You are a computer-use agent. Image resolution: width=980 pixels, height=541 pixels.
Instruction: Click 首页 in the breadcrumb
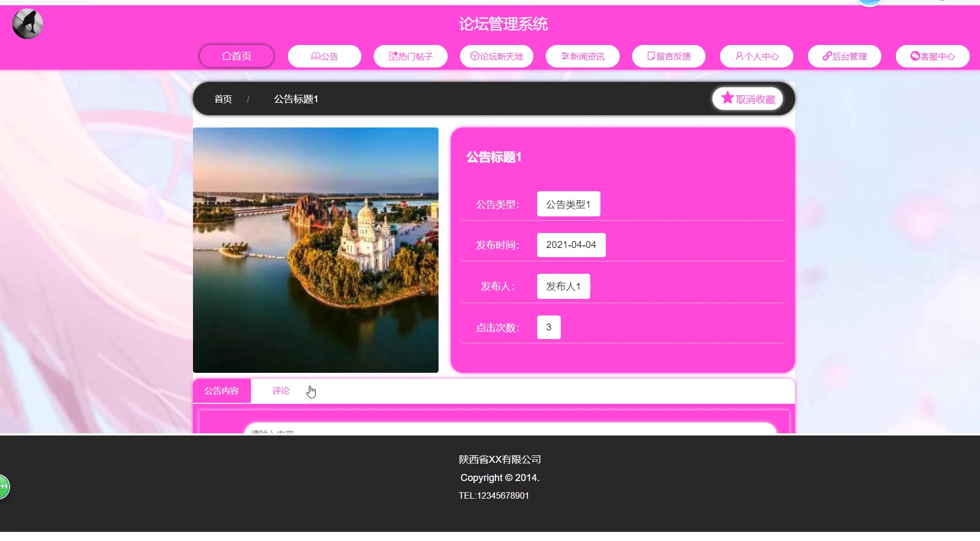click(x=223, y=99)
